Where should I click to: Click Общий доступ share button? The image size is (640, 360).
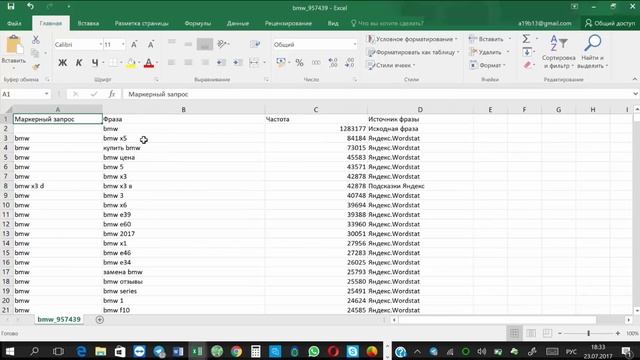[610, 23]
